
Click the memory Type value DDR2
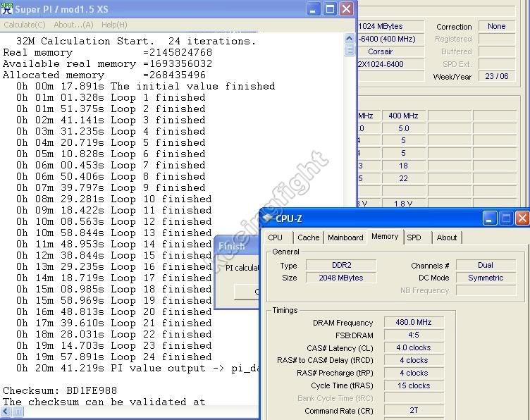click(x=341, y=265)
